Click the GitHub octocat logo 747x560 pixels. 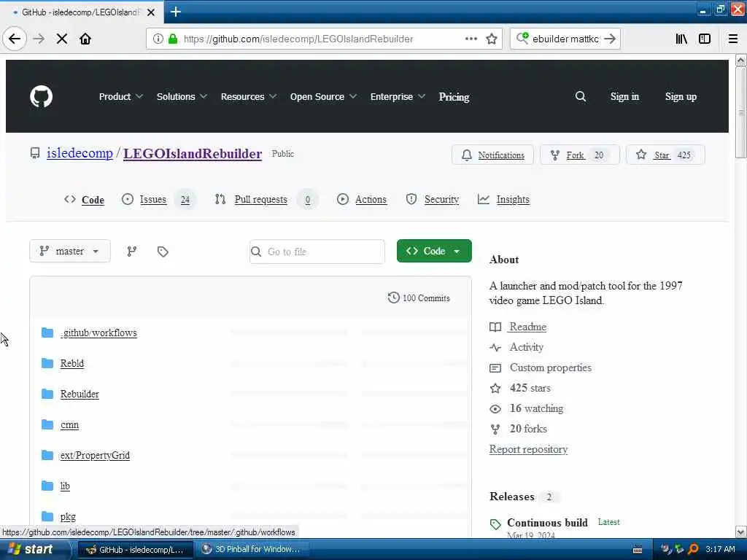42,97
